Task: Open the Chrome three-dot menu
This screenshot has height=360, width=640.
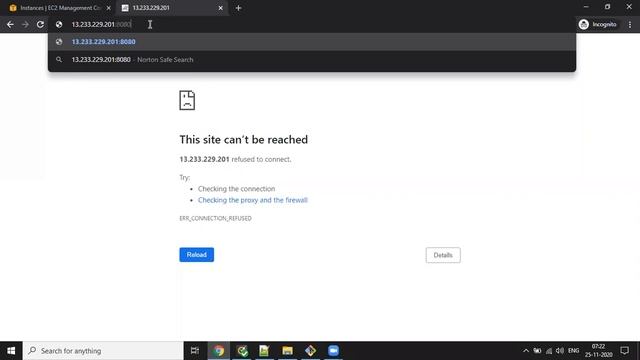Action: coord(630,24)
